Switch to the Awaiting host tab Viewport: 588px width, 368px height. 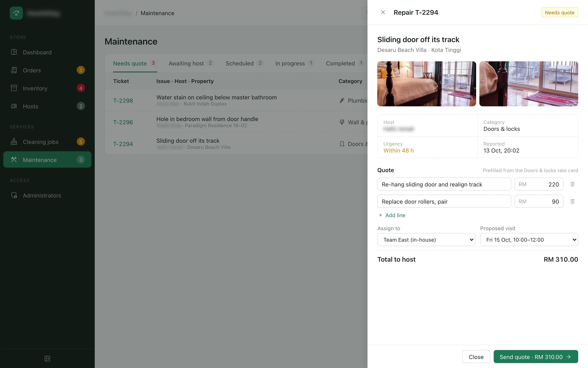pos(191,64)
